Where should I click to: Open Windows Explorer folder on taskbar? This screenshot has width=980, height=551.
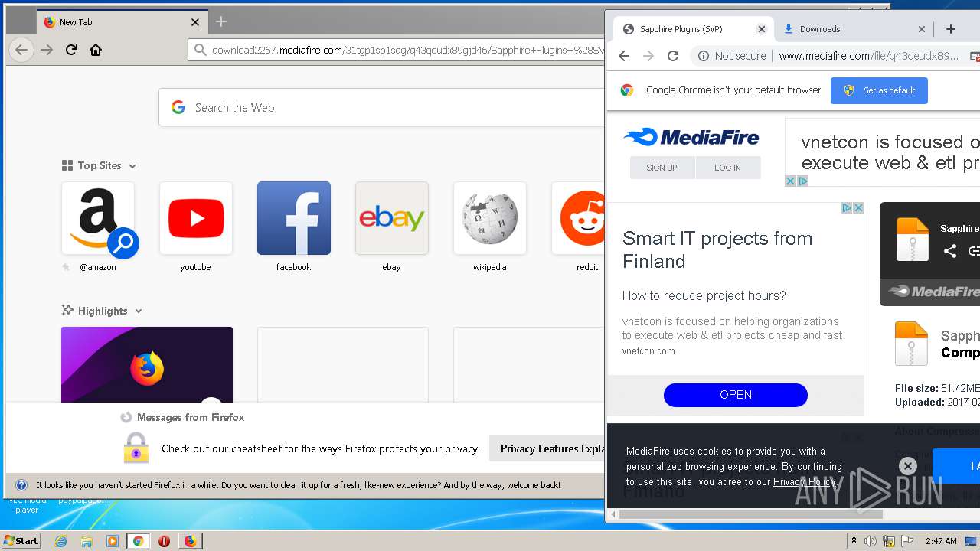(87, 541)
